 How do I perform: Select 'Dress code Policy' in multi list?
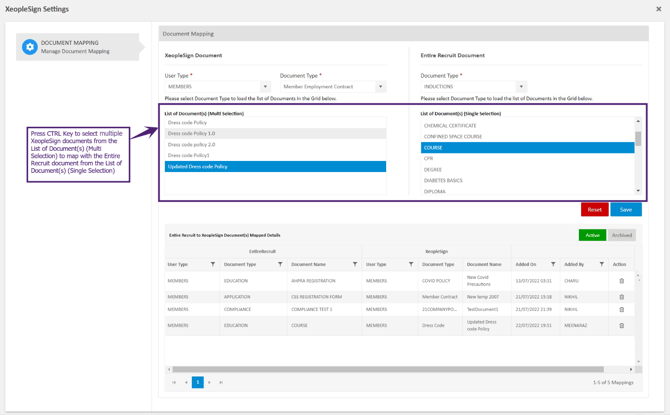[276, 123]
